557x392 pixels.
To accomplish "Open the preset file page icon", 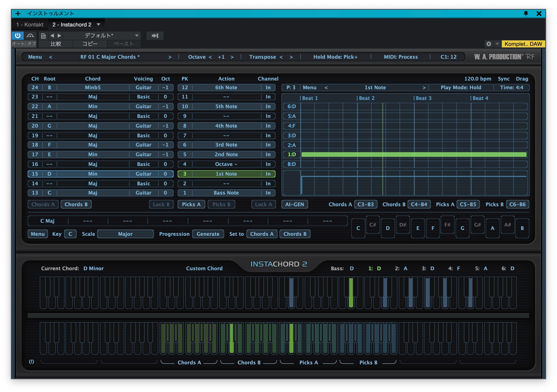I will [43, 36].
